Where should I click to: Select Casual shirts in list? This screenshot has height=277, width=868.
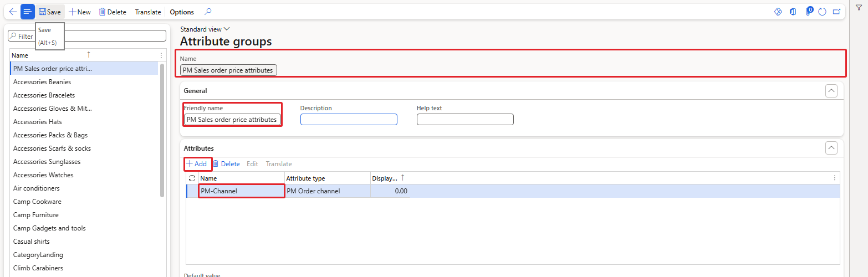(84, 242)
